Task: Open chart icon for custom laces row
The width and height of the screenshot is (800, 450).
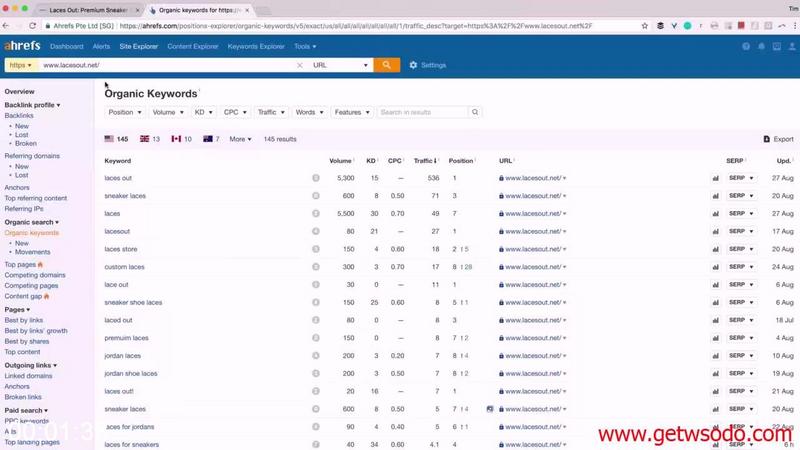Action: click(x=715, y=267)
